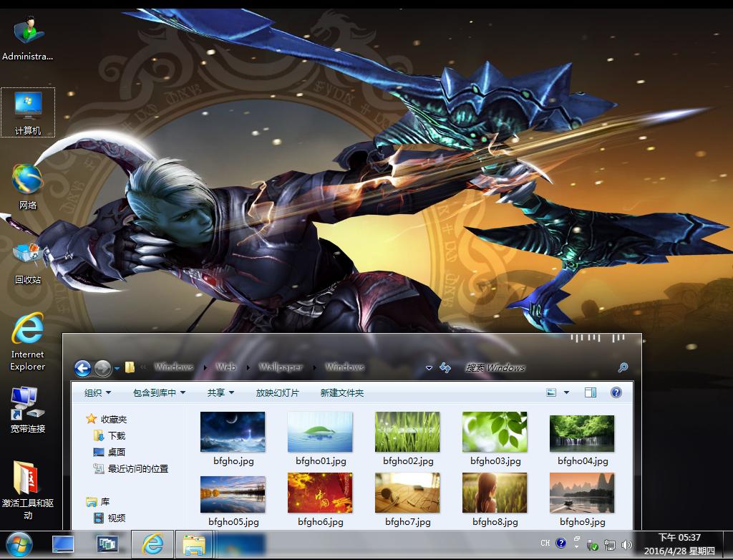
Task: Launch Internet Explorer from the taskbar
Action: [x=152, y=544]
